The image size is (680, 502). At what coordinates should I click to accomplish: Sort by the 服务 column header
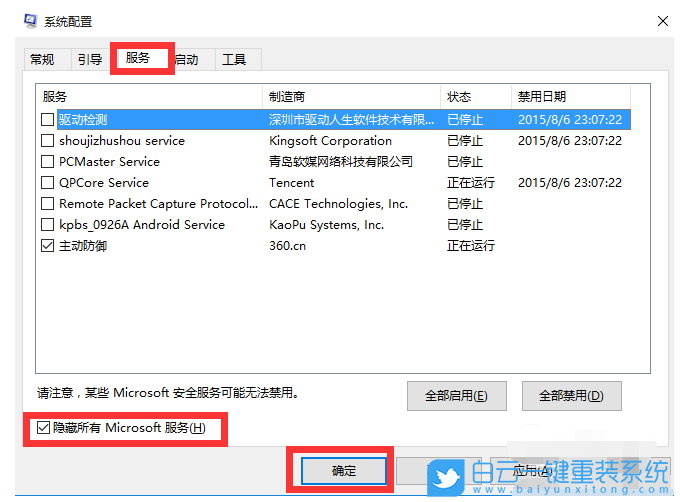pos(150,97)
